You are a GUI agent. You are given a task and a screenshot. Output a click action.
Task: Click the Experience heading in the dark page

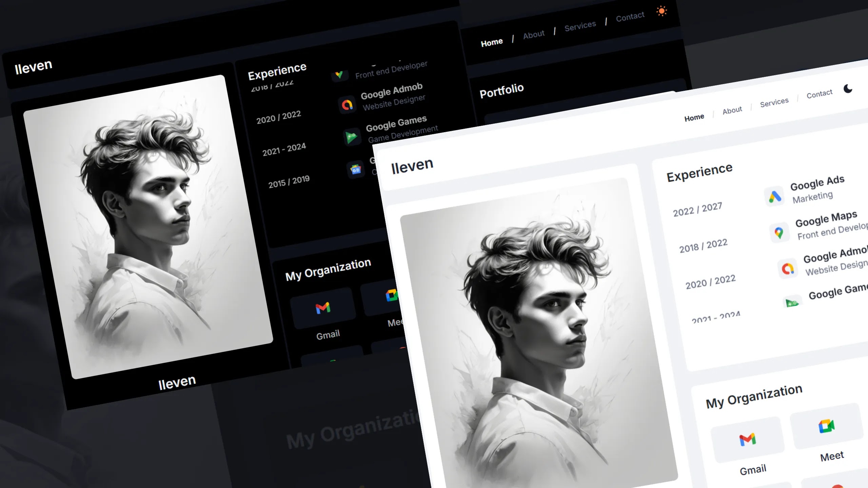click(277, 71)
